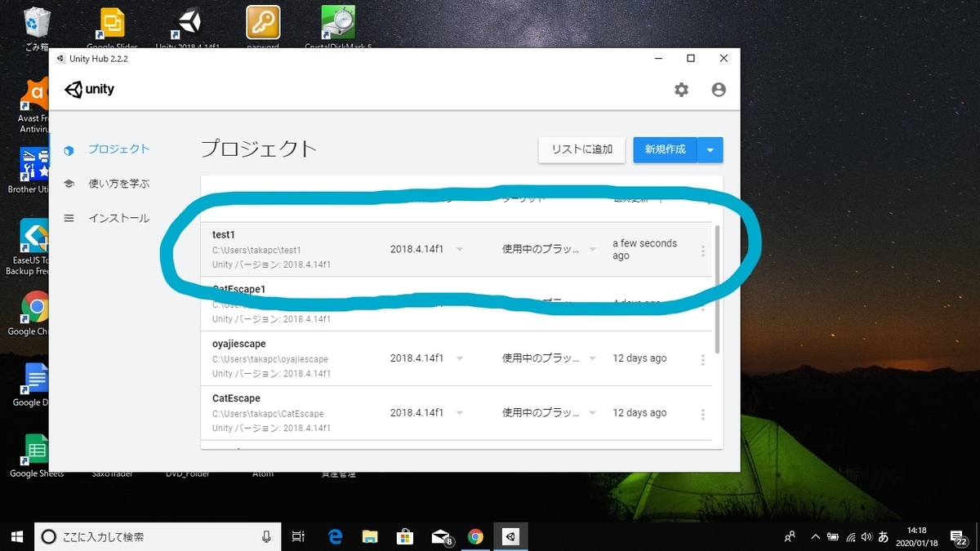Click the リストに追加 button
This screenshot has width=980, height=551.
coord(581,149)
